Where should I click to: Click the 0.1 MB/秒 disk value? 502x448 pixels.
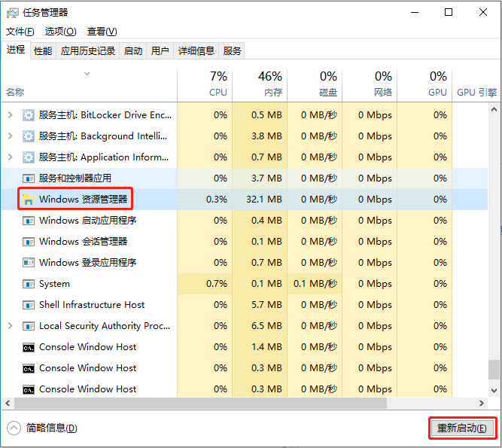click(x=315, y=284)
